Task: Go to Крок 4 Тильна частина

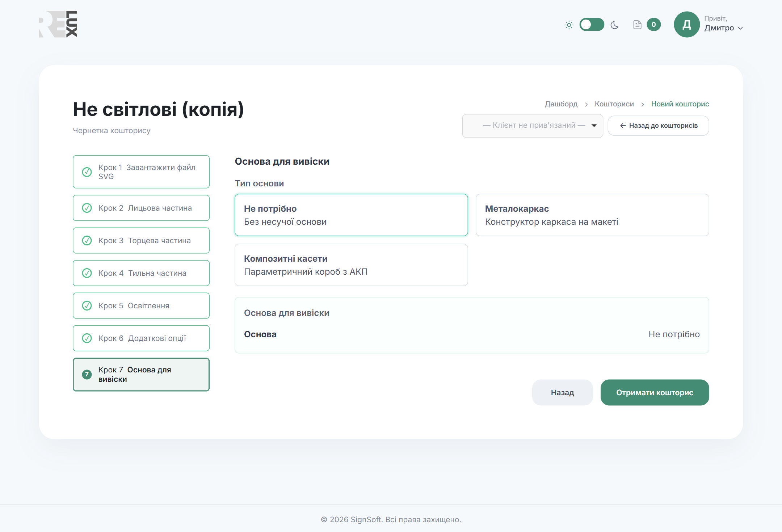Action: [x=141, y=273]
